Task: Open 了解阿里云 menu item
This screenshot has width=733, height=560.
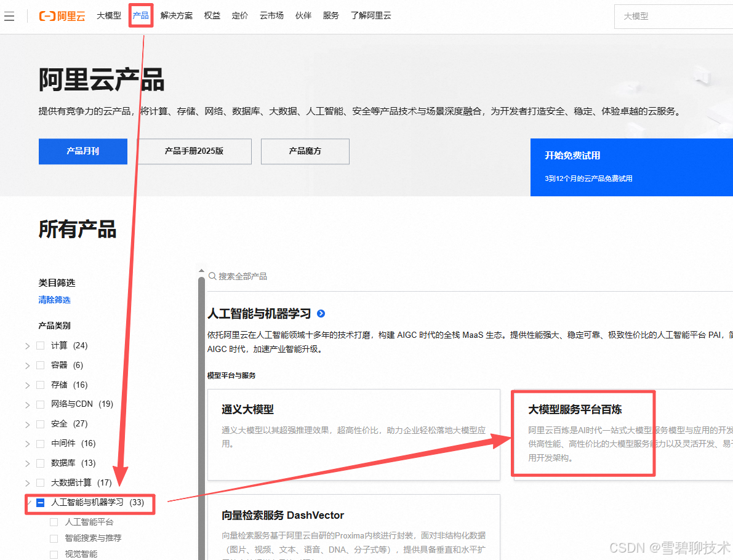Action: pyautogui.click(x=371, y=16)
